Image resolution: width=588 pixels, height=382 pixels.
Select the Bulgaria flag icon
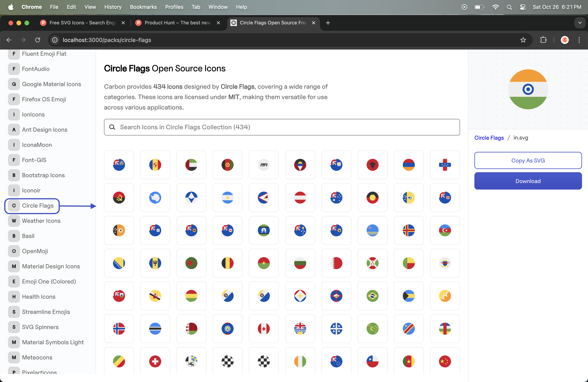point(300,263)
